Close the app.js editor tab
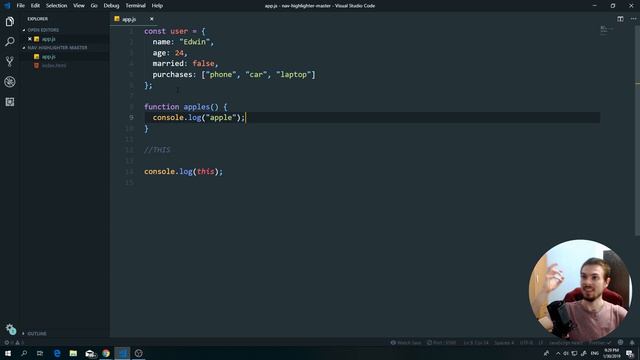Screen dimensions: 640x360 151,19
